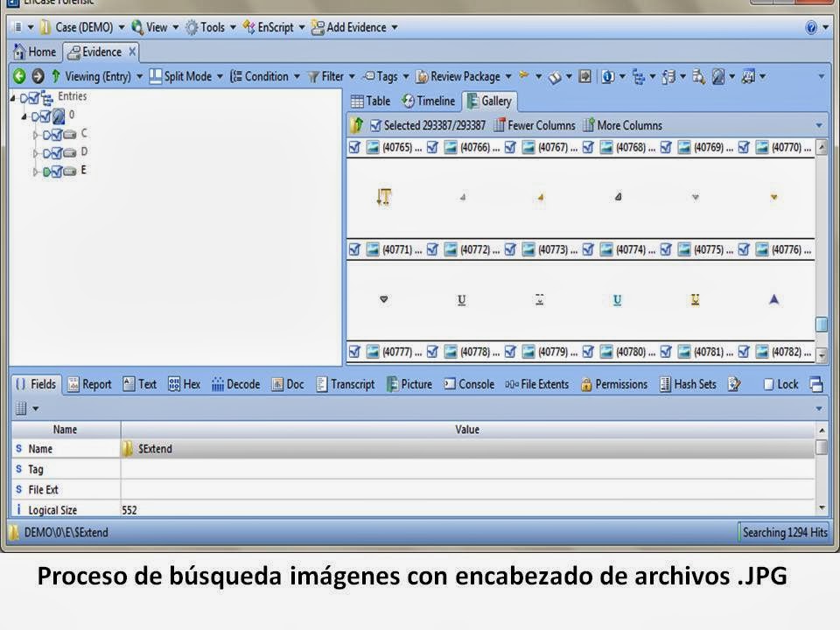Open the File Extents tab

click(536, 384)
